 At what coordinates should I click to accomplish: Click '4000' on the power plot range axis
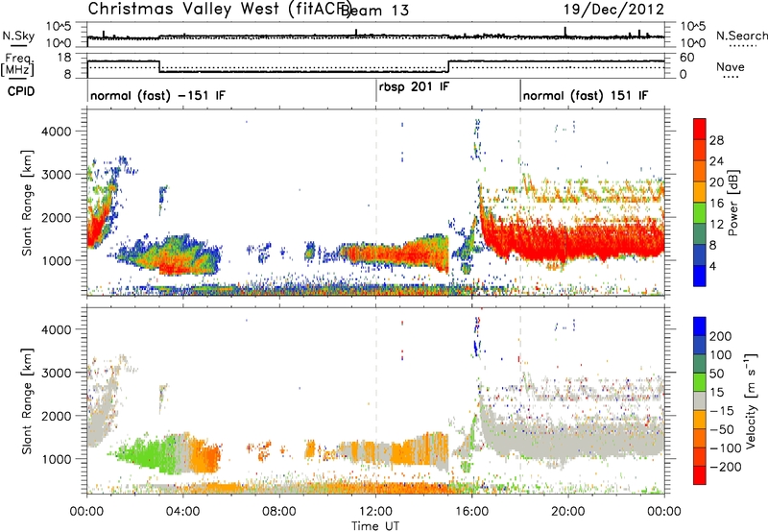56,132
